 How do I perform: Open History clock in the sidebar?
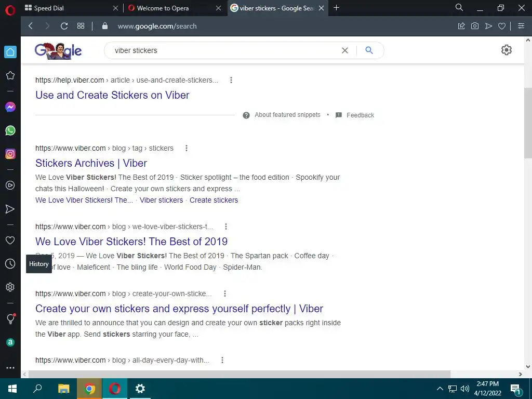click(x=10, y=263)
